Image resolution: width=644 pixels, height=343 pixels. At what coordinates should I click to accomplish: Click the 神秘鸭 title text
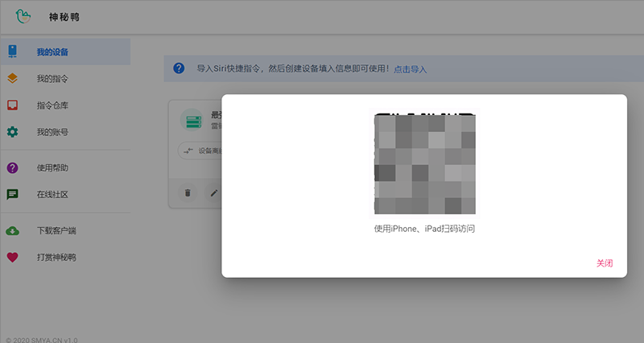[64, 17]
